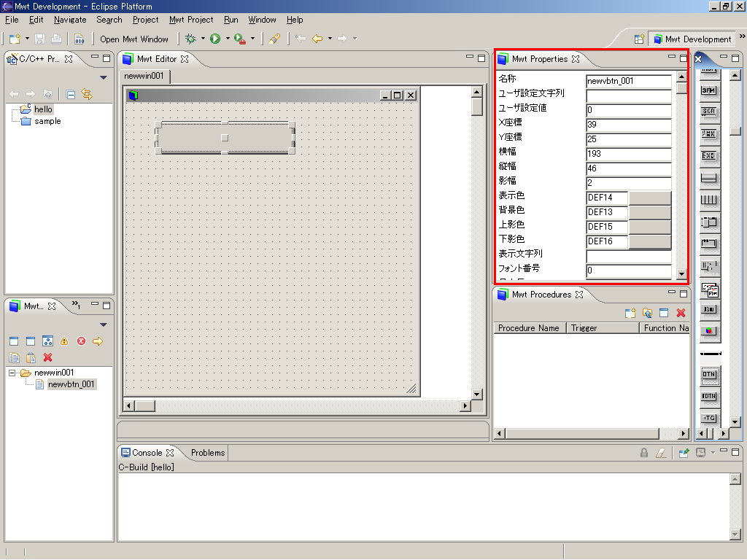This screenshot has width=747, height=560.
Task: Click the Scroll Lock icon in Console
Action: tap(644, 453)
